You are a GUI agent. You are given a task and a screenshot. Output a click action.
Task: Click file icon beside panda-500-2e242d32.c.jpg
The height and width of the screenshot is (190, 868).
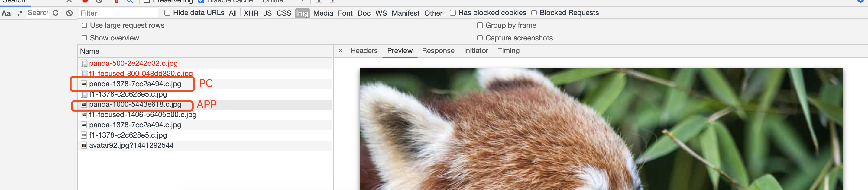84,63
